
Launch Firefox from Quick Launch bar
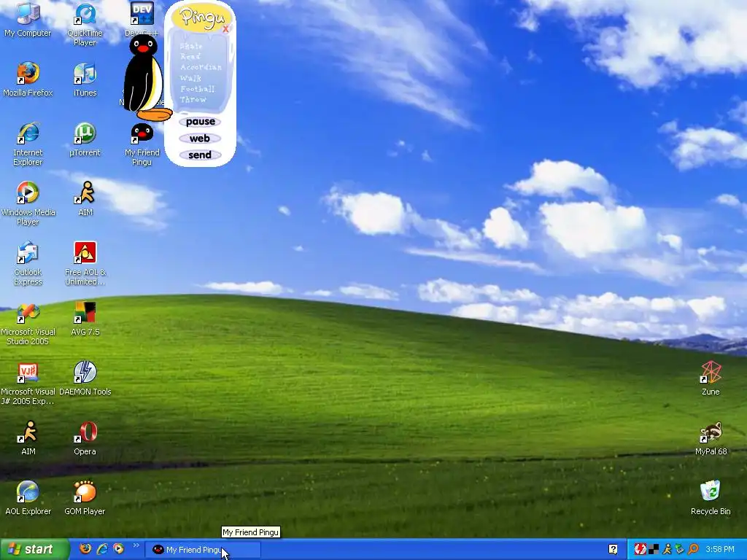85,549
